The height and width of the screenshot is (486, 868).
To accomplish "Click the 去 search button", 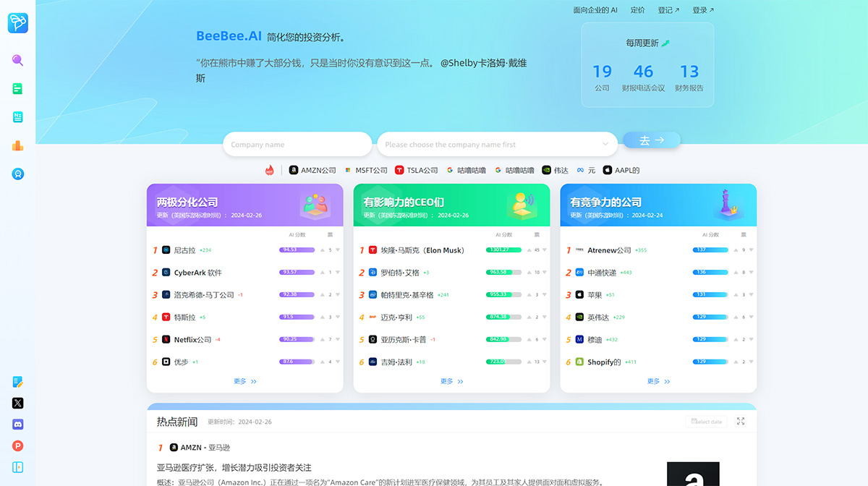I will click(x=650, y=140).
